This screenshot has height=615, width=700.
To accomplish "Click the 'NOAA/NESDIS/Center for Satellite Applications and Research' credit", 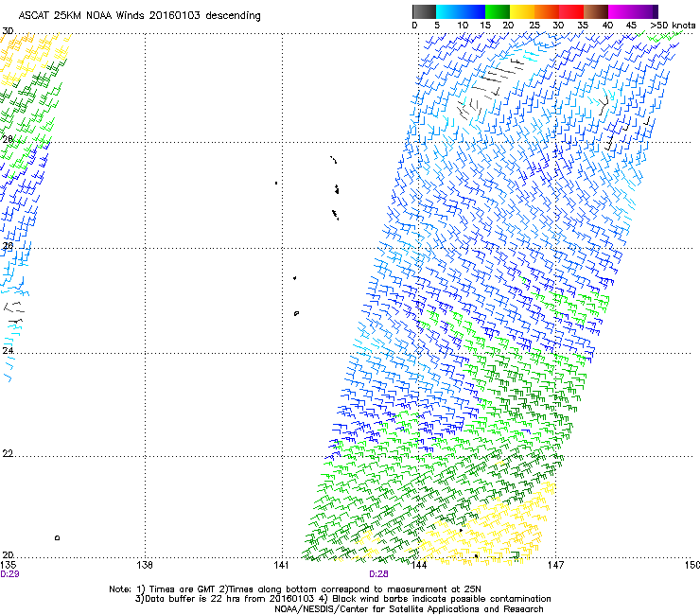I will coord(409,609).
